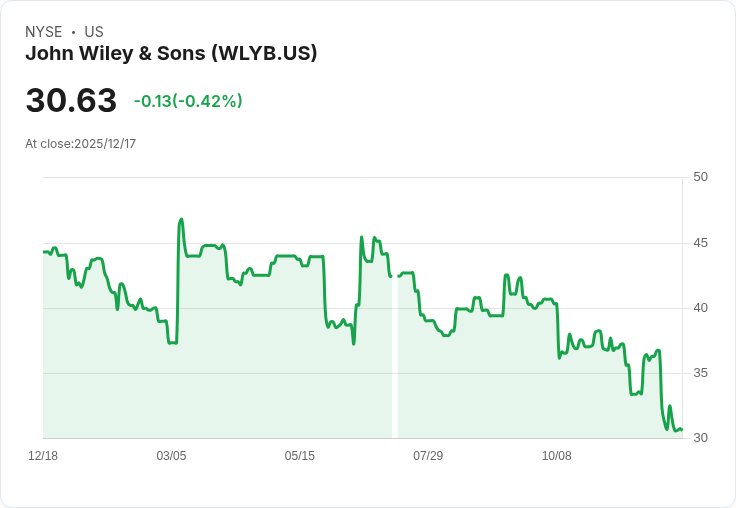Click the 40 y-axis price label
Image resolution: width=736 pixels, height=508 pixels.
(700, 308)
